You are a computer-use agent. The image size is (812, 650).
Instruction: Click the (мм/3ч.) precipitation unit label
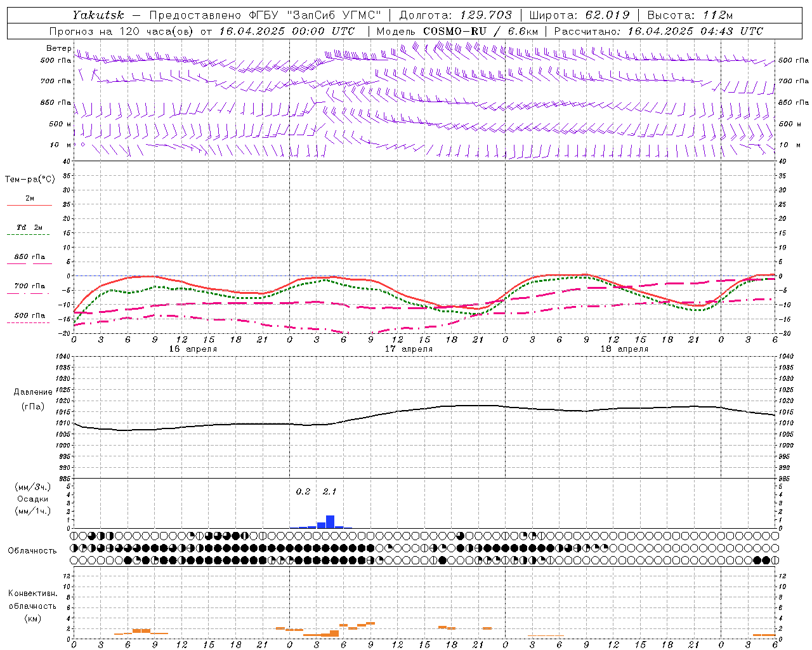(33, 487)
